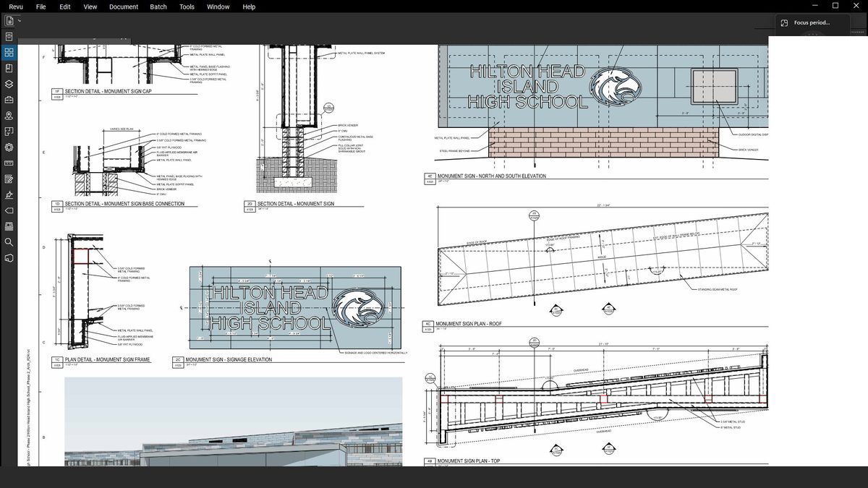Open the File Access panel in the sidebar

[x=9, y=37]
